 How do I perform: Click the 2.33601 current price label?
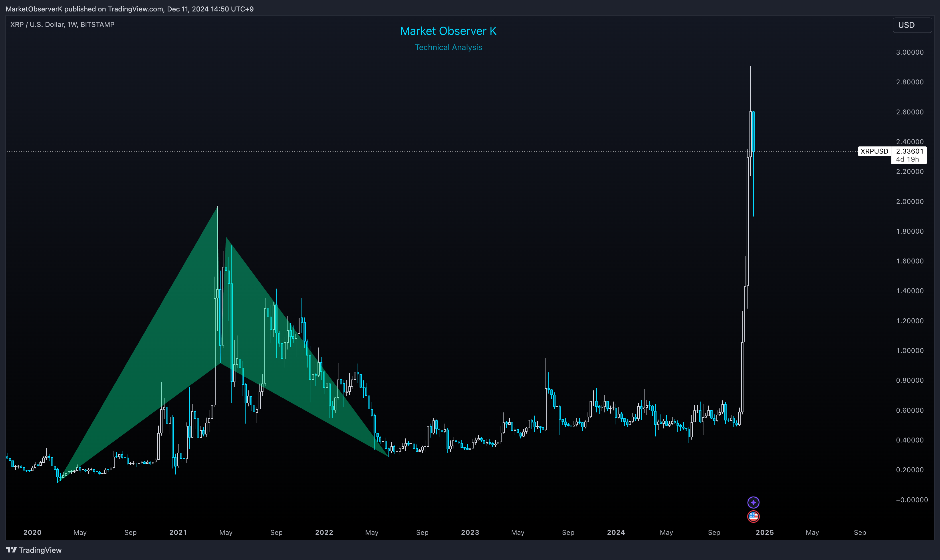coord(909,151)
